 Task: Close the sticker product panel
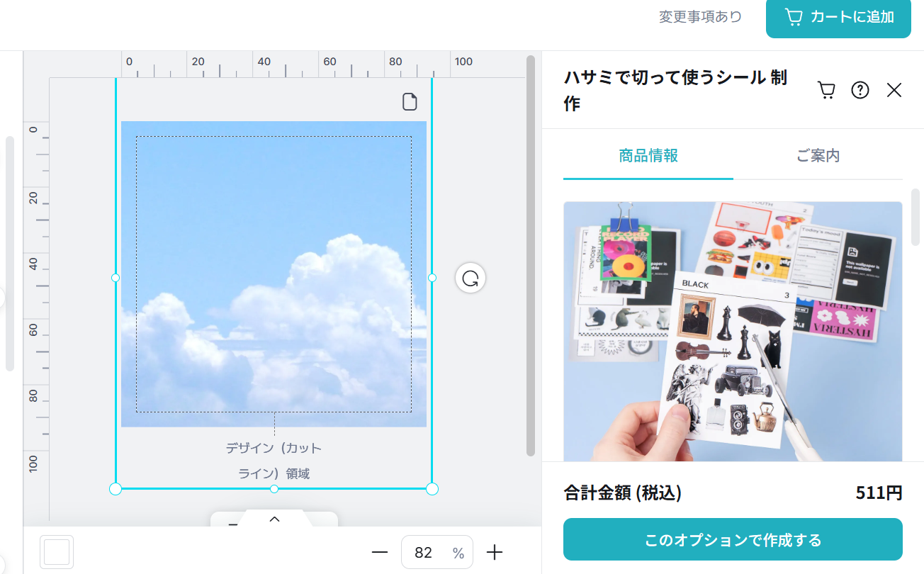[x=894, y=90]
